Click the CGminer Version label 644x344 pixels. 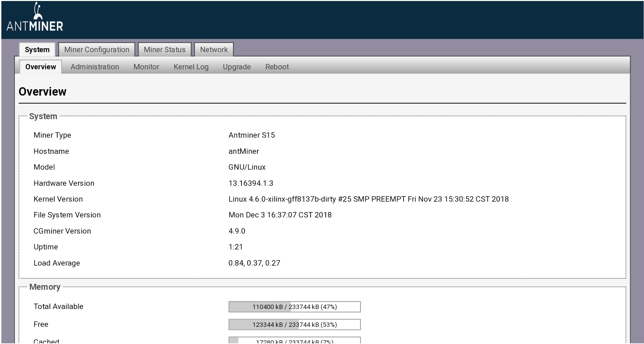point(62,231)
